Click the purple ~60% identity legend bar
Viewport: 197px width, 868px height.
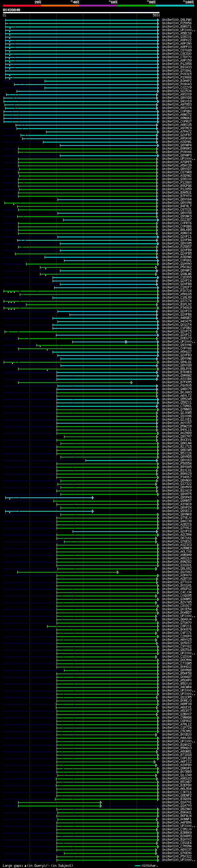[99, 6]
